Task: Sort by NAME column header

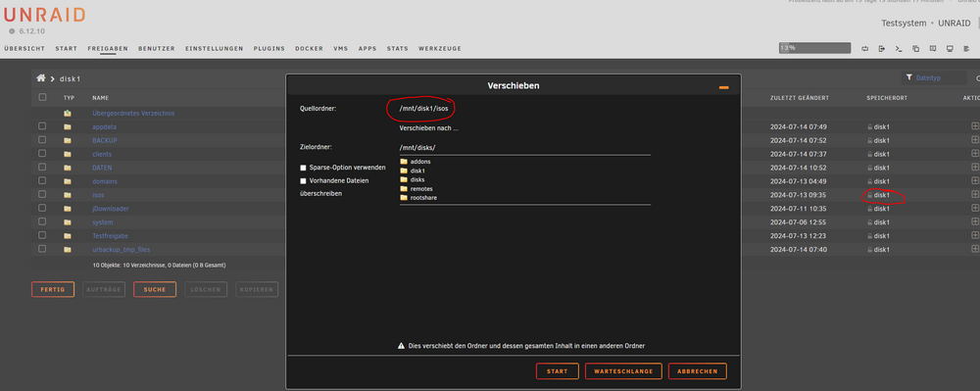Action: (100, 98)
